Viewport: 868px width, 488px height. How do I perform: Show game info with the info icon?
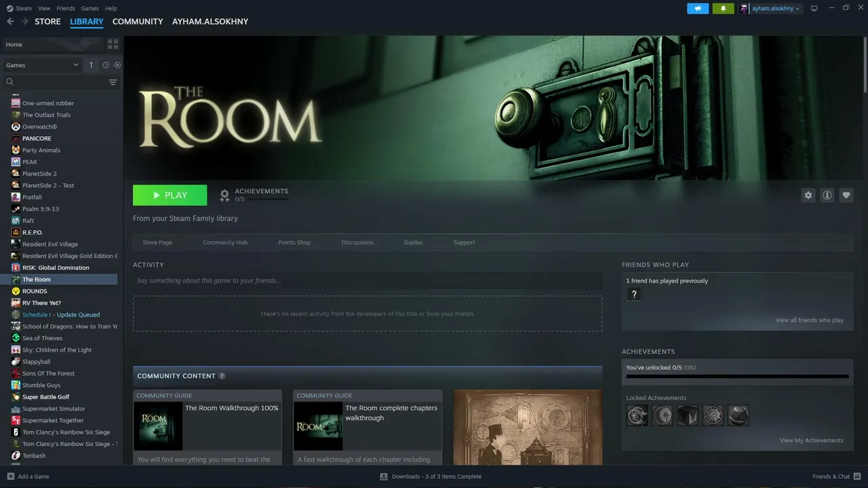(827, 195)
